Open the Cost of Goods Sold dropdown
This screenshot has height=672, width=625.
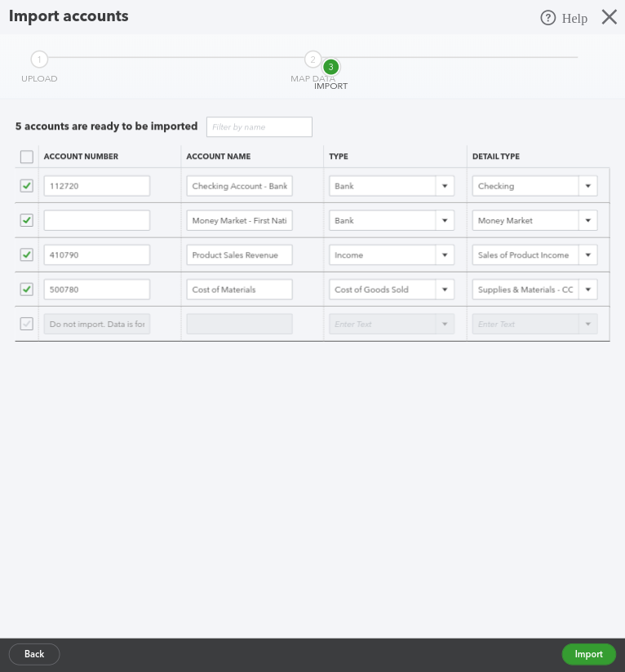(445, 290)
